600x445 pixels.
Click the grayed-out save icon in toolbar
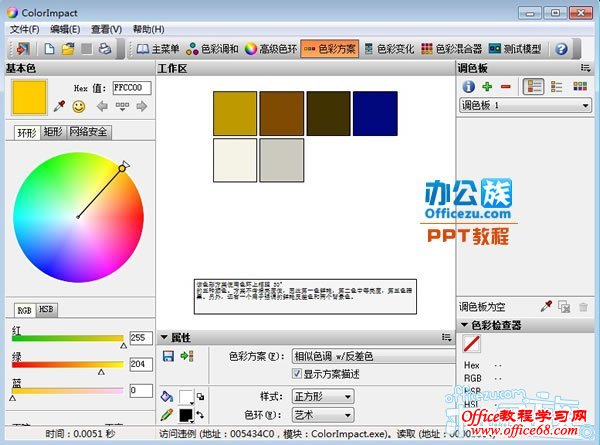coord(86,49)
